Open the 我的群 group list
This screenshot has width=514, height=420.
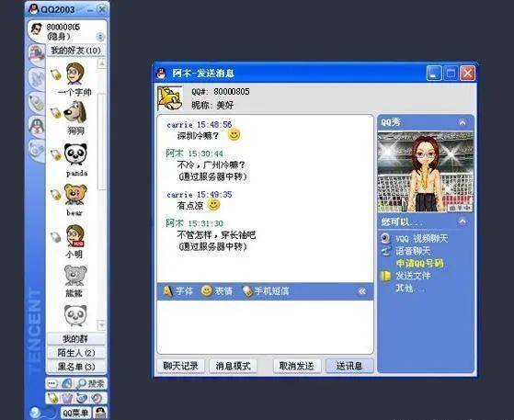pyautogui.click(x=75, y=339)
